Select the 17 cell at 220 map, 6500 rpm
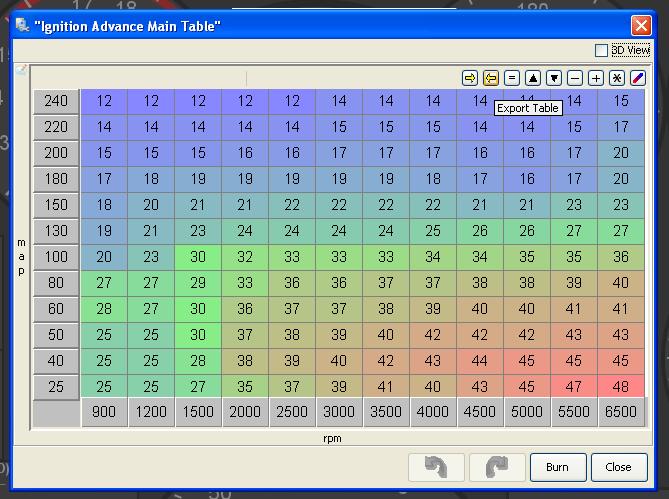This screenshot has height=499, width=669. click(621, 127)
